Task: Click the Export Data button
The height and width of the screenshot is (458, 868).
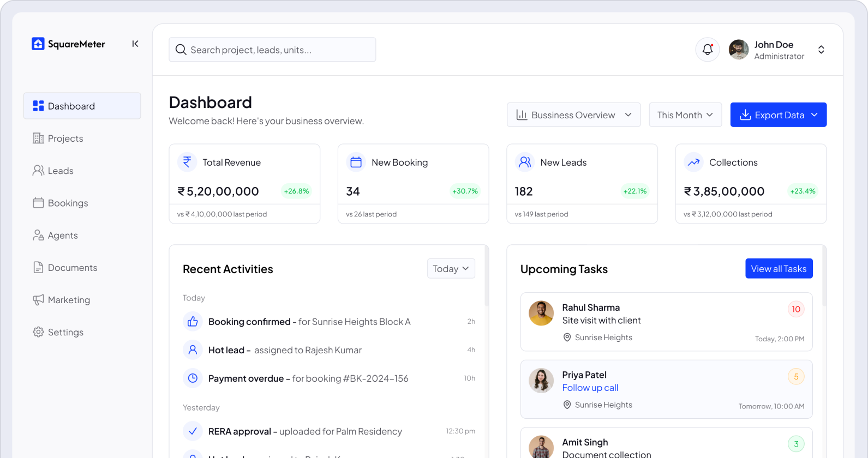Action: click(778, 115)
